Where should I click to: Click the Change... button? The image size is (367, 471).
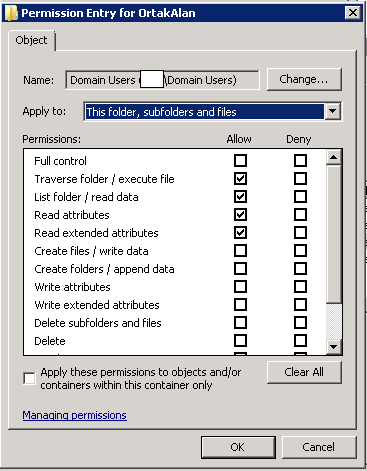[304, 79]
